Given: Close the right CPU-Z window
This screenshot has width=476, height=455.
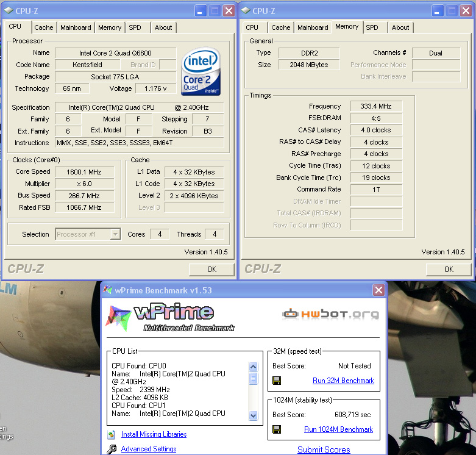Looking at the screenshot, I should 466,11.
